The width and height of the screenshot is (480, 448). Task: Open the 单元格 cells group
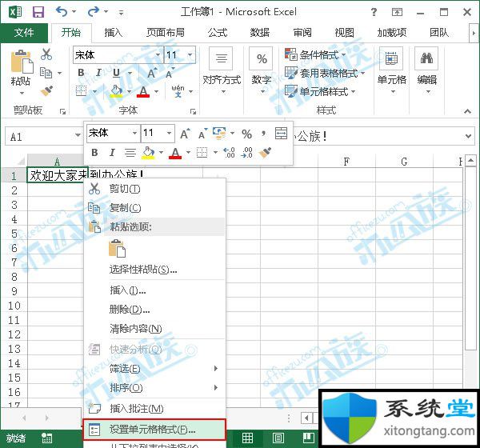pos(391,71)
